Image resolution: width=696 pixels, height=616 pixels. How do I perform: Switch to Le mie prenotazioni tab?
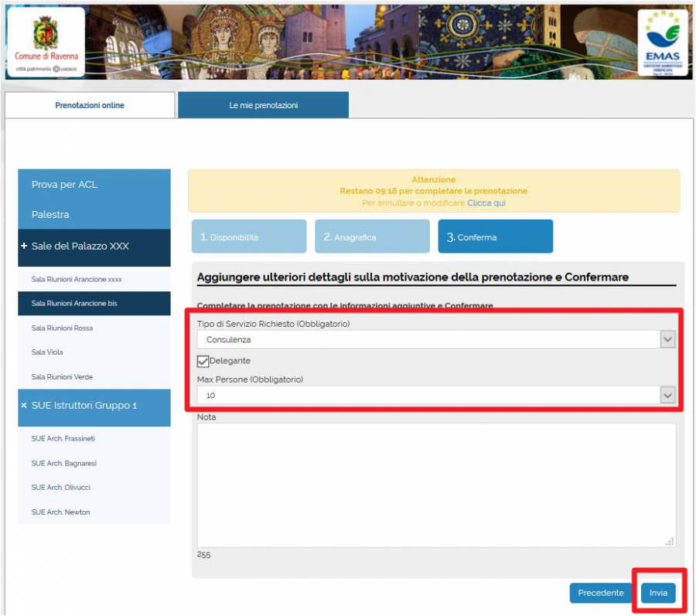(x=263, y=105)
